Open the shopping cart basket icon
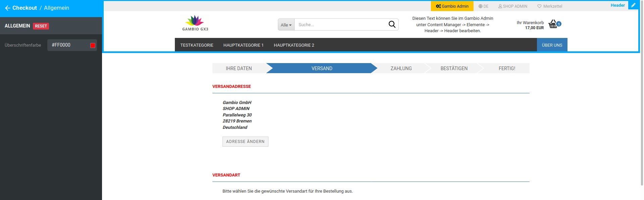The height and width of the screenshot is (200, 644). pos(553,24)
